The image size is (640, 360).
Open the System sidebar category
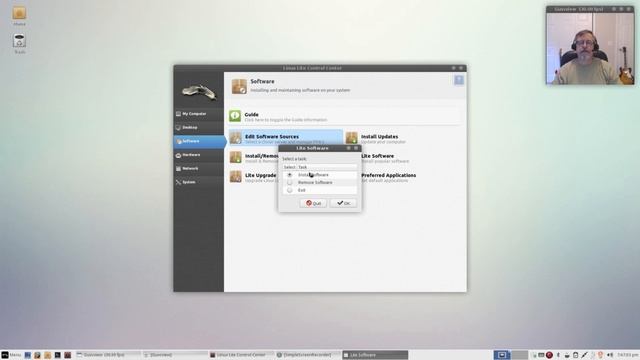point(199,182)
